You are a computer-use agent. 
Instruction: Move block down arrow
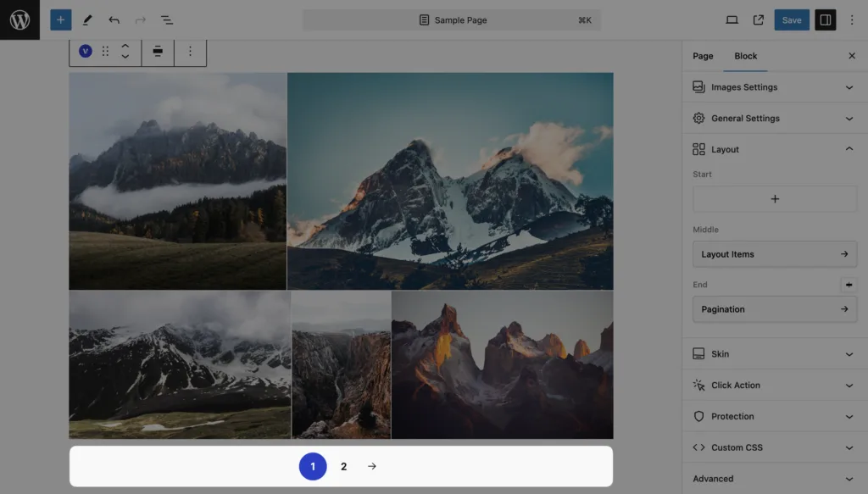click(125, 57)
